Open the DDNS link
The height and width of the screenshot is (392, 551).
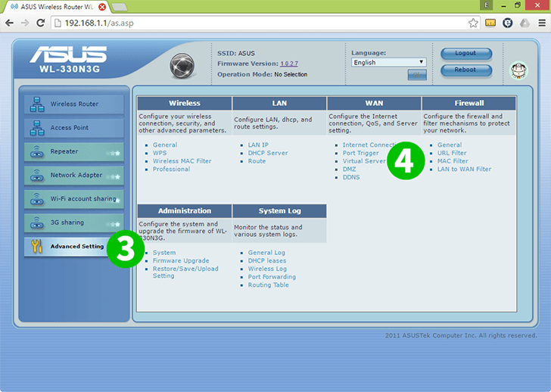point(351,177)
